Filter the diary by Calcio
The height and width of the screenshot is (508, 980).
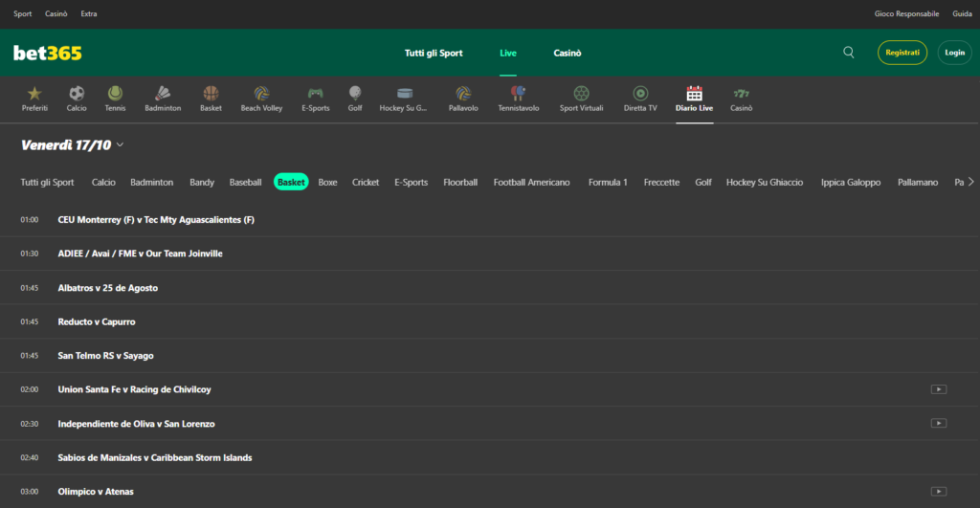[x=103, y=183]
